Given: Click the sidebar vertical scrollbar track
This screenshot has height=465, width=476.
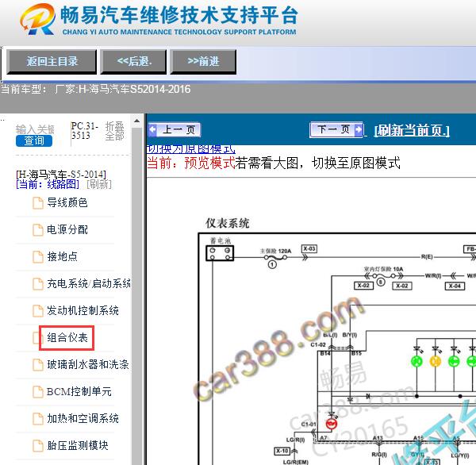Looking at the screenshot, I should tap(137, 294).
